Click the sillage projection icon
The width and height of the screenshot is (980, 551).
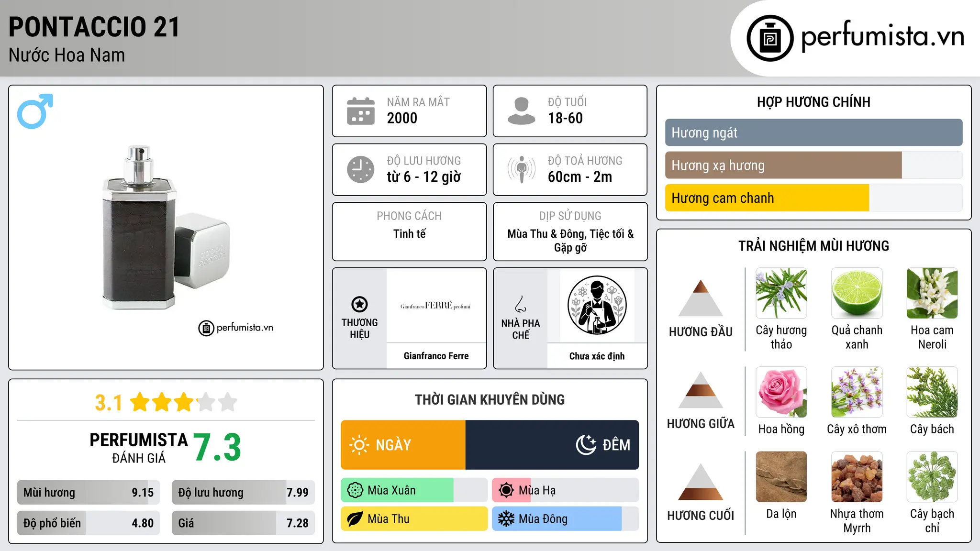(x=521, y=169)
